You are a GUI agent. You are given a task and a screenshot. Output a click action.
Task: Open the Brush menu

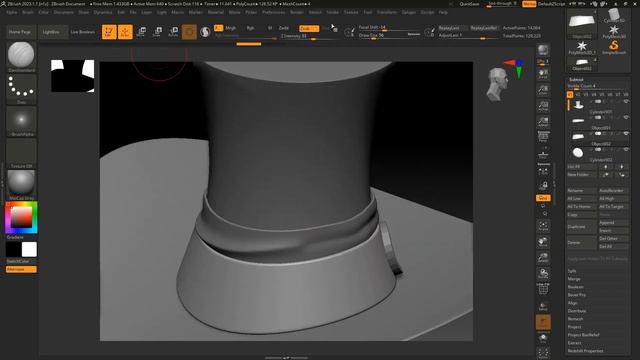coord(28,12)
